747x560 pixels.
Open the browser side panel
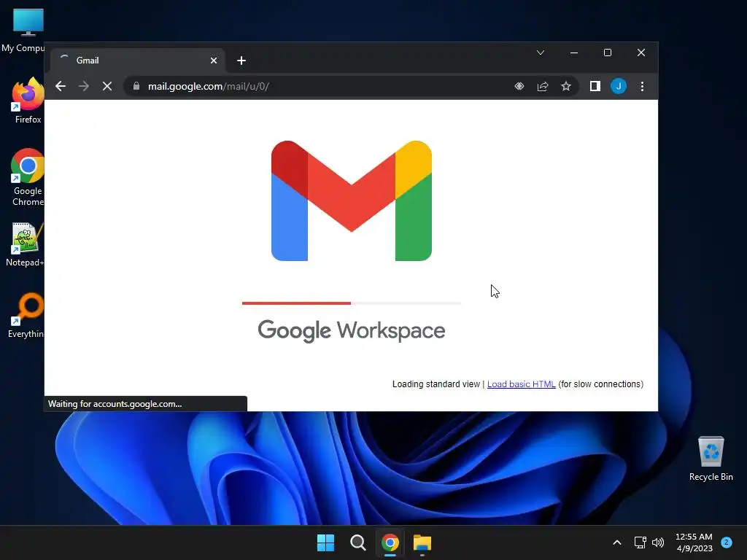coord(595,86)
